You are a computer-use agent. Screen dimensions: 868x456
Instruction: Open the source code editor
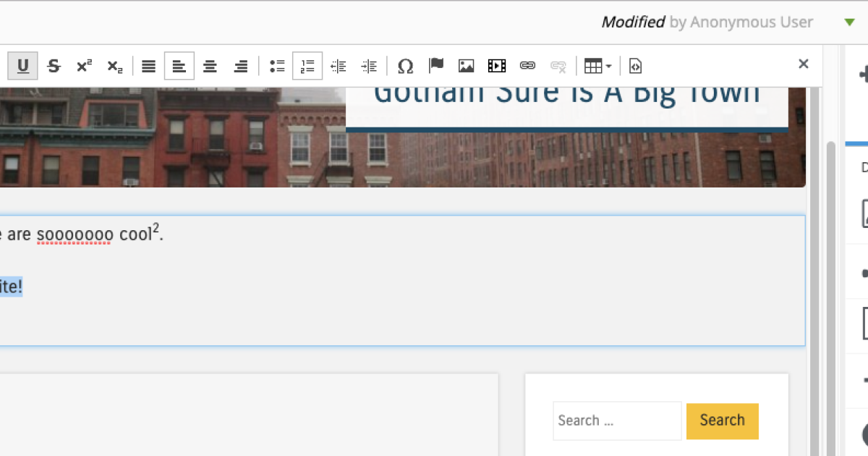635,66
